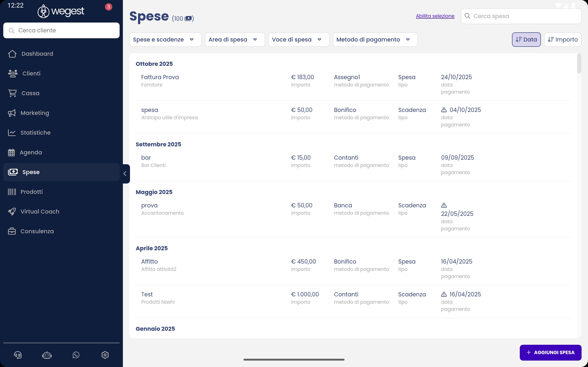Click the warning icon on the prova expense
588x367 pixels.
pyautogui.click(x=444, y=205)
